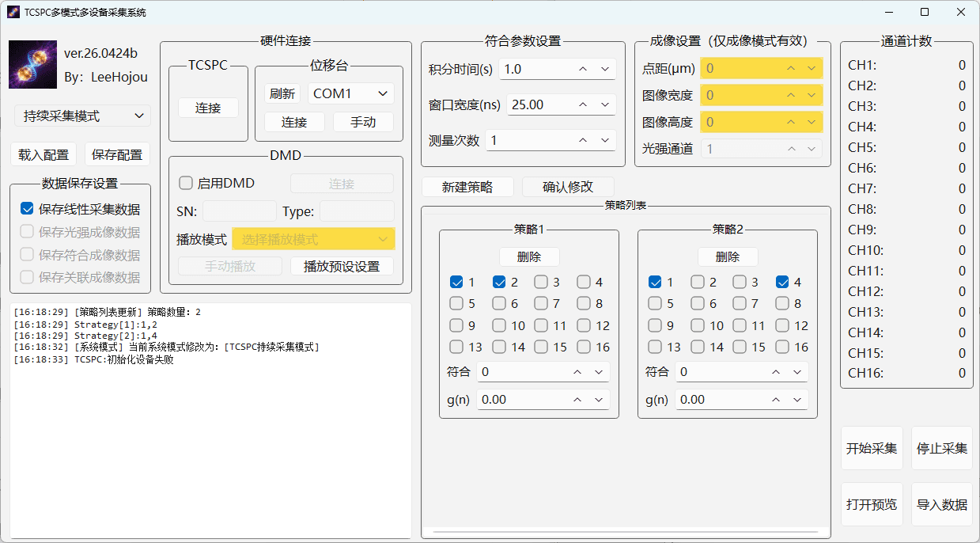Screen dimensions: 980x543
Task: Click the 策略列表 horizontal scrollbar
Action: click(x=626, y=532)
